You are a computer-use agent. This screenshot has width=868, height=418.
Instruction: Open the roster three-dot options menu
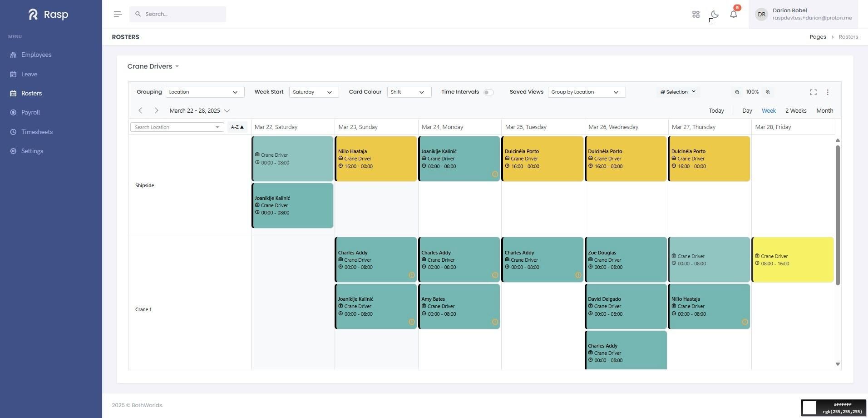828,92
